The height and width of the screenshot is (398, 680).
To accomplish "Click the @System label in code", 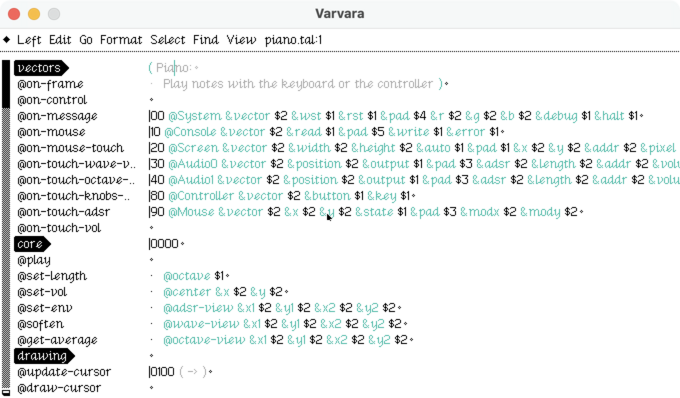I will tap(195, 116).
